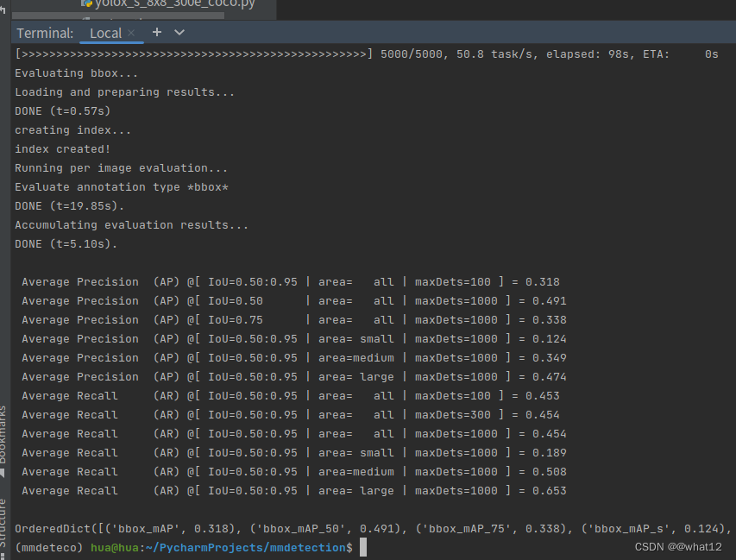
Task: Click the 'Evaluate annotation type *bbox*' line
Action: [121, 187]
